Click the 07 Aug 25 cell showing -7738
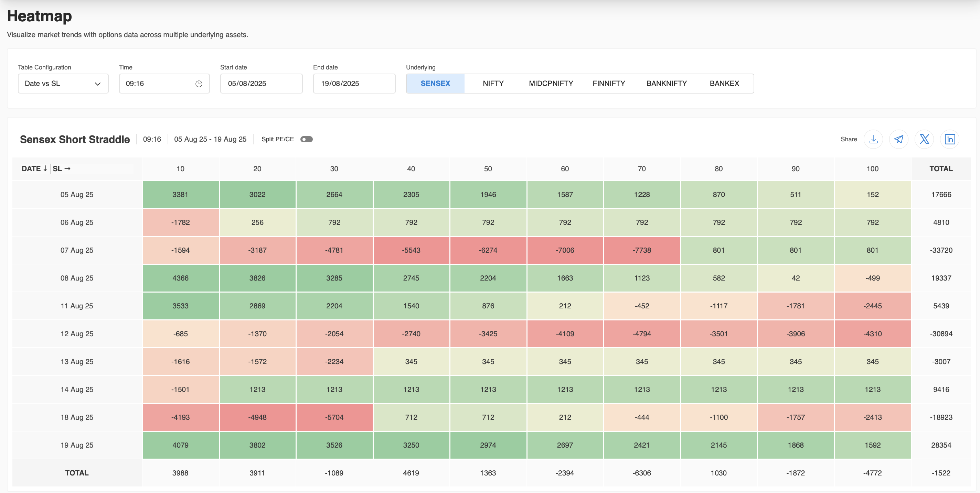This screenshot has width=980, height=493. click(641, 250)
